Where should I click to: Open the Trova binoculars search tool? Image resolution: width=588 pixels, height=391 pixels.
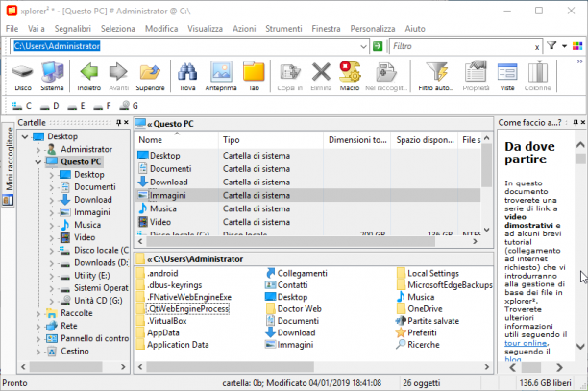click(187, 77)
